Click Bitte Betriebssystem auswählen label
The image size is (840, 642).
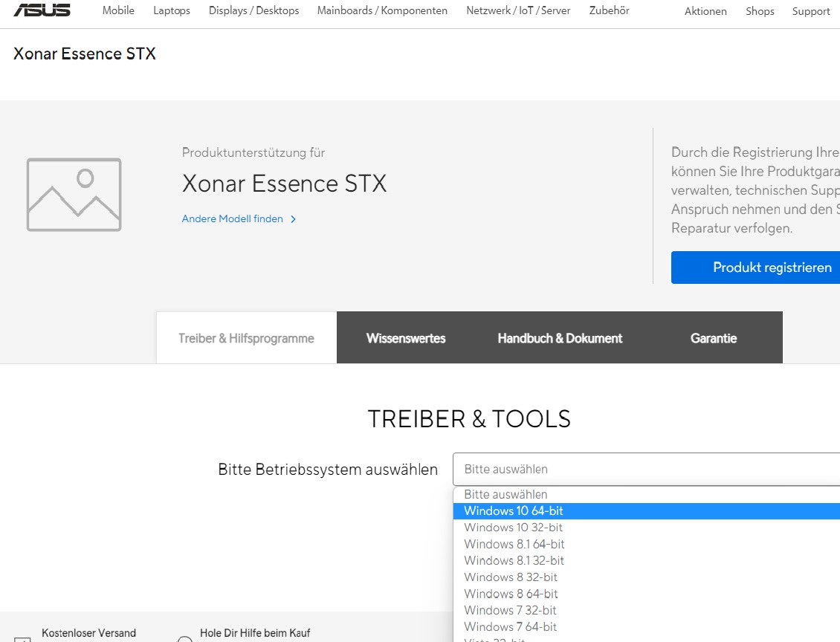click(x=328, y=470)
